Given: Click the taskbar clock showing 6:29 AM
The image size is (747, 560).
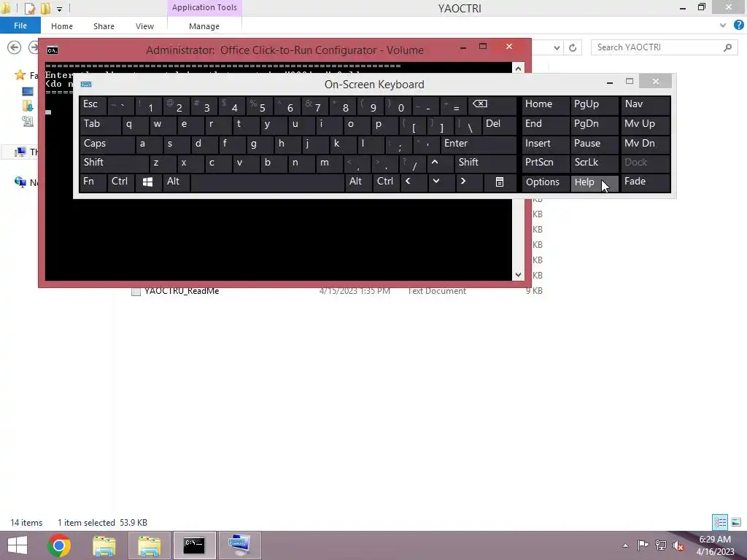Looking at the screenshot, I should 715,545.
